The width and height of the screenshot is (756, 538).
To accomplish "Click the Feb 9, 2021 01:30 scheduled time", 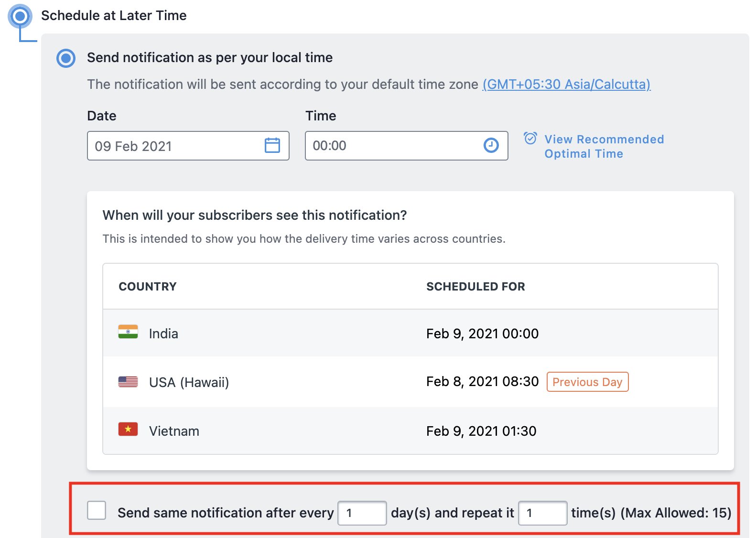I will pyautogui.click(x=481, y=431).
